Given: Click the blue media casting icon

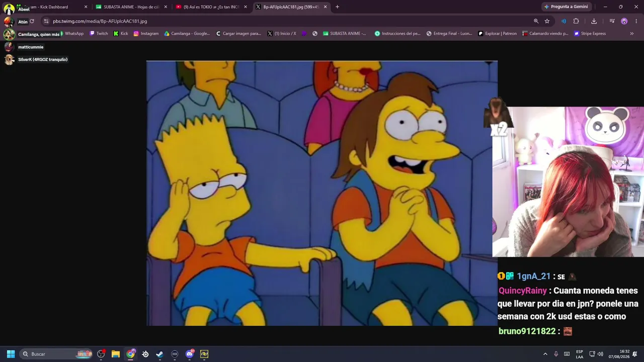Looking at the screenshot, I should [563, 21].
